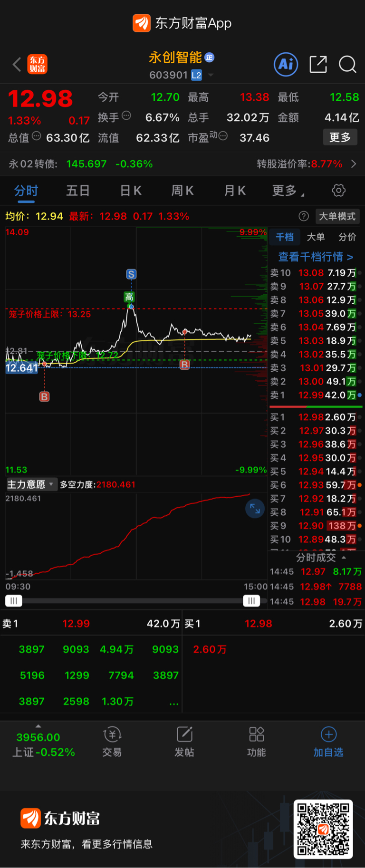
Task: Select 千档 order book tab
Action: (285, 237)
